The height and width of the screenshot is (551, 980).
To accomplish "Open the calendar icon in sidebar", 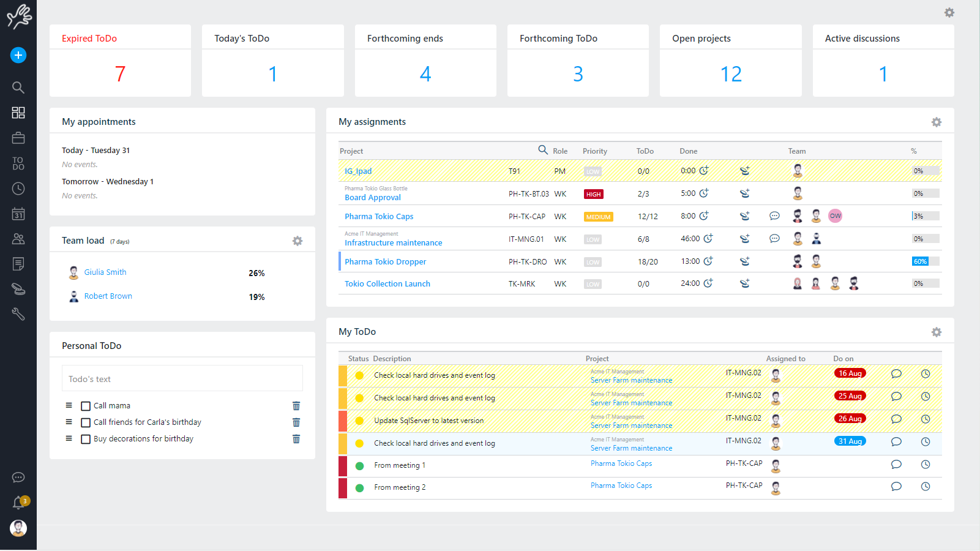I will pos(18,214).
